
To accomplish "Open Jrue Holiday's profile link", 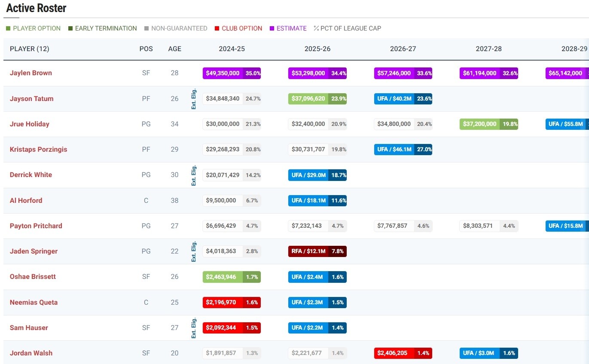I will [x=30, y=124].
